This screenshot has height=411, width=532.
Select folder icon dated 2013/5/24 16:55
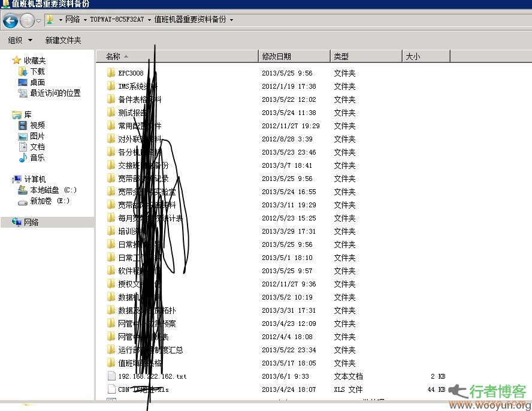(111, 191)
